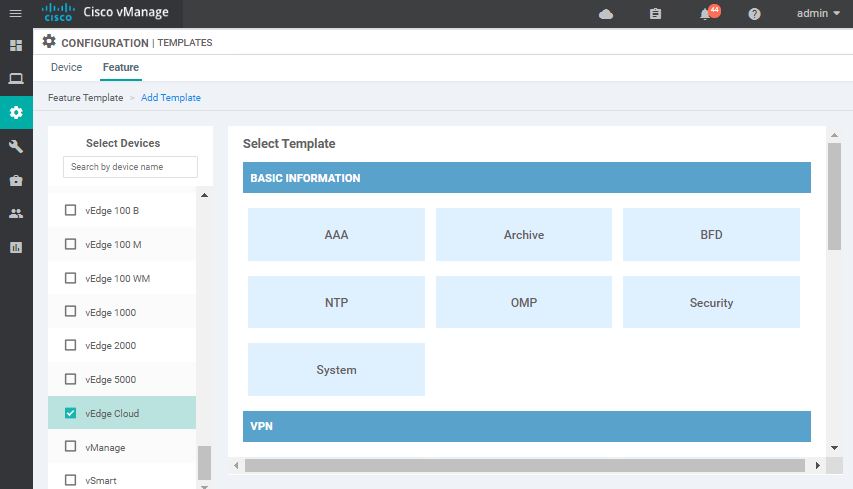This screenshot has width=853, height=489.
Task: Open the notifications bell icon
Action: pos(706,14)
